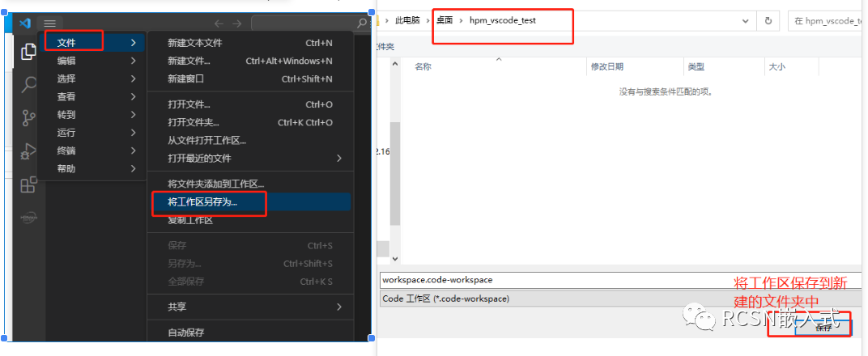Click the VS Code command center search box
868x356 pixels.
(310, 23)
